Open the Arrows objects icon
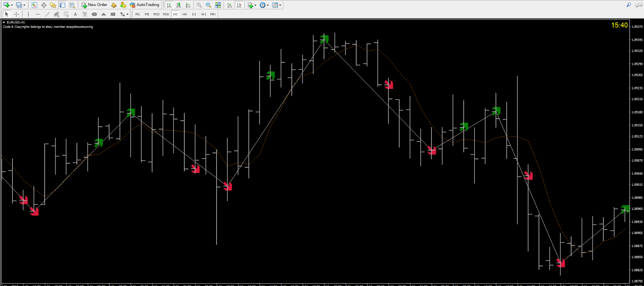Screen dimensions: 644x286 pyautogui.click(x=122, y=14)
